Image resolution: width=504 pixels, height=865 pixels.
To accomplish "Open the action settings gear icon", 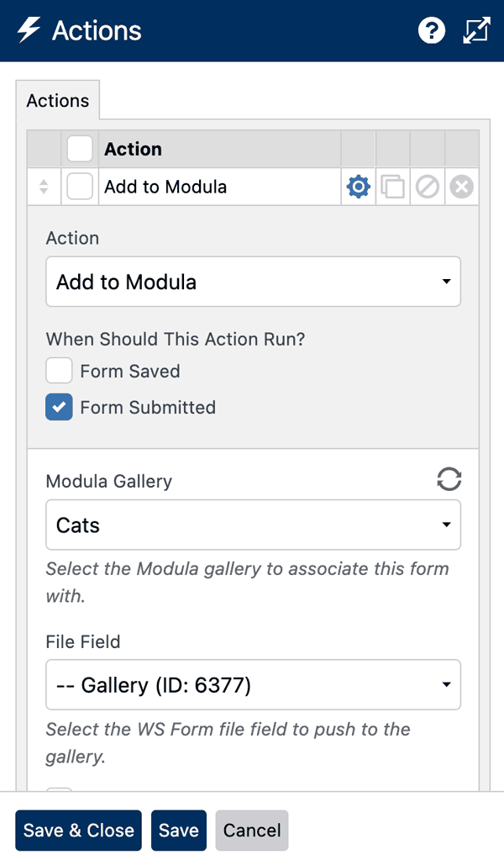I will (358, 187).
